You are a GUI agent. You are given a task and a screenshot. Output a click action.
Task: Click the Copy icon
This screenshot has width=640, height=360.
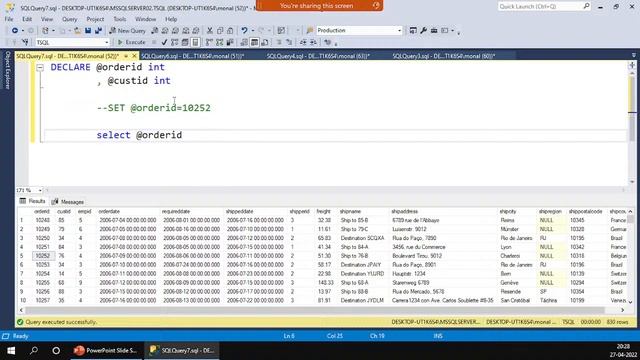tap(220, 31)
